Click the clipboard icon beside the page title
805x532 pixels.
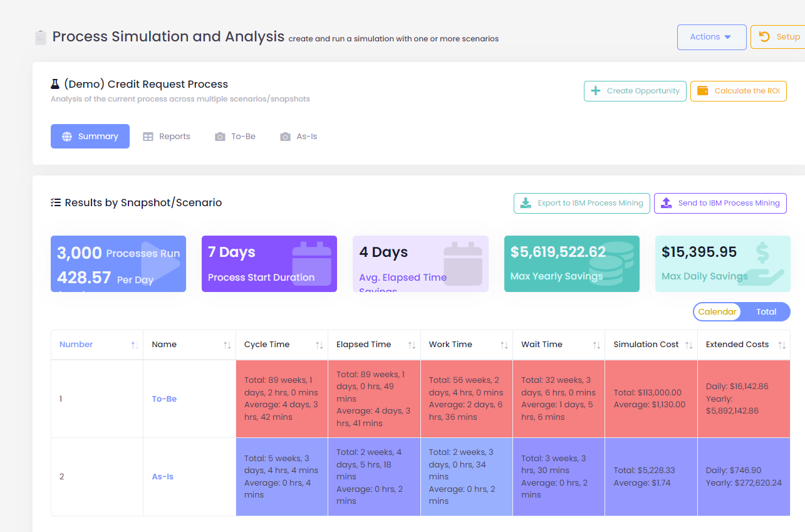pyautogui.click(x=41, y=38)
